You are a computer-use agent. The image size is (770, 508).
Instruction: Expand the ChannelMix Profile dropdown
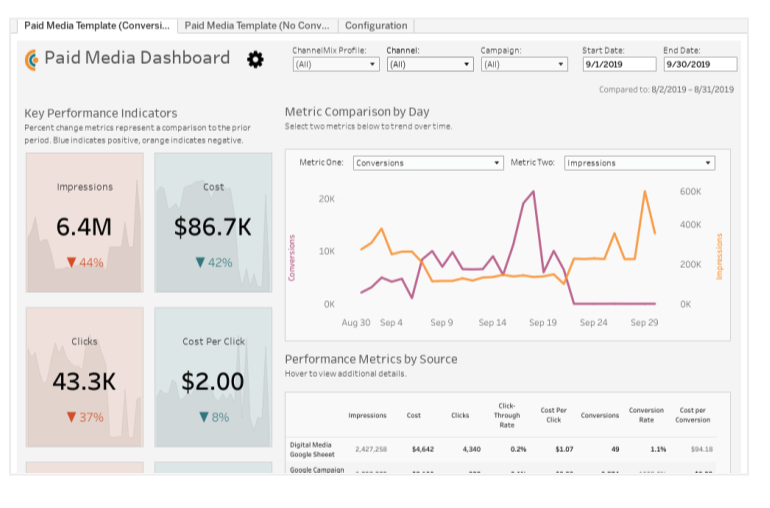pos(336,64)
